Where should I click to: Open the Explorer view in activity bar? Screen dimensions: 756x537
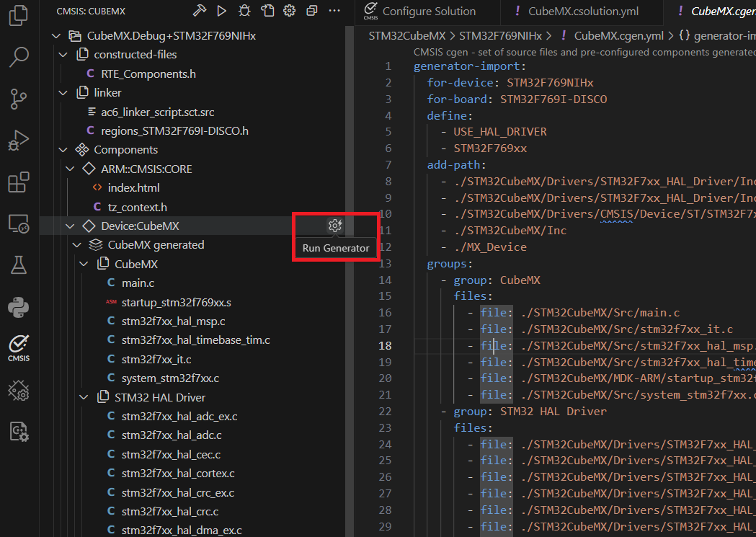18,15
